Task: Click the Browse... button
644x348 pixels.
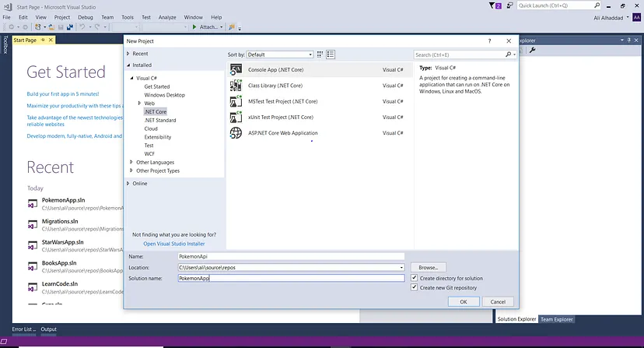Action: click(x=429, y=267)
